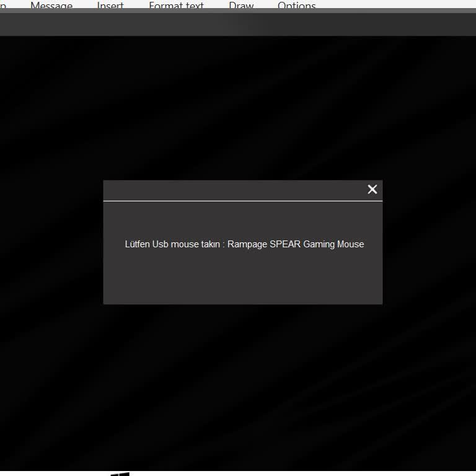Click the 'Lütfen Usb mouse takın' message text
The height and width of the screenshot is (476, 476).
244,244
